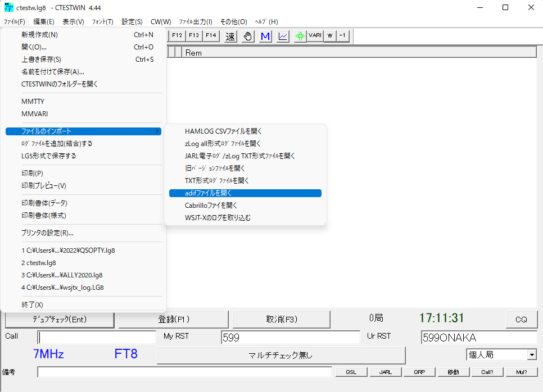Open the ファイル出力(I) menu

point(196,22)
